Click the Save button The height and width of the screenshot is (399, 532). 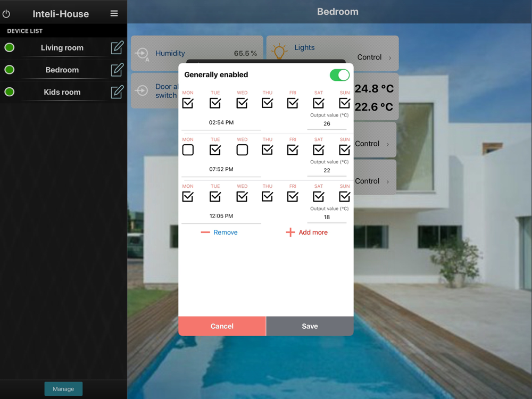point(310,326)
